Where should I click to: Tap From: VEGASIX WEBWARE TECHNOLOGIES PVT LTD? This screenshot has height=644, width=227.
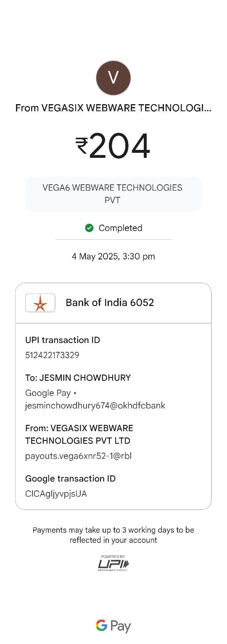tap(79, 435)
